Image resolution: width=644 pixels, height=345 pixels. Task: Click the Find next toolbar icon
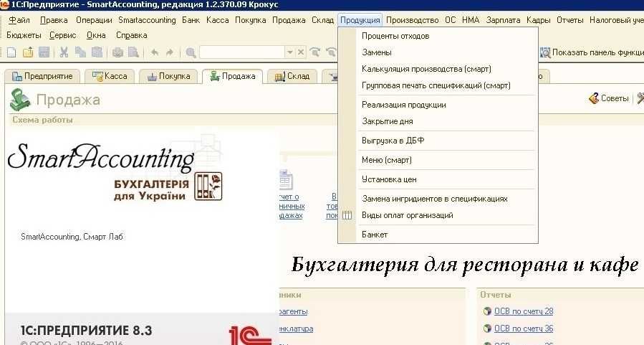click(x=315, y=52)
